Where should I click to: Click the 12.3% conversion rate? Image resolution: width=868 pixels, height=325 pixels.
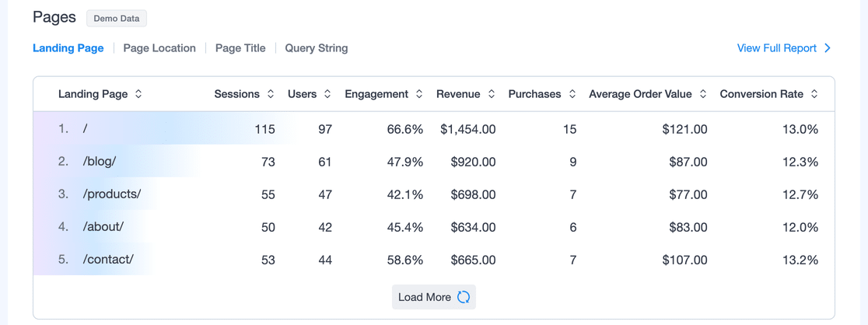(800, 162)
